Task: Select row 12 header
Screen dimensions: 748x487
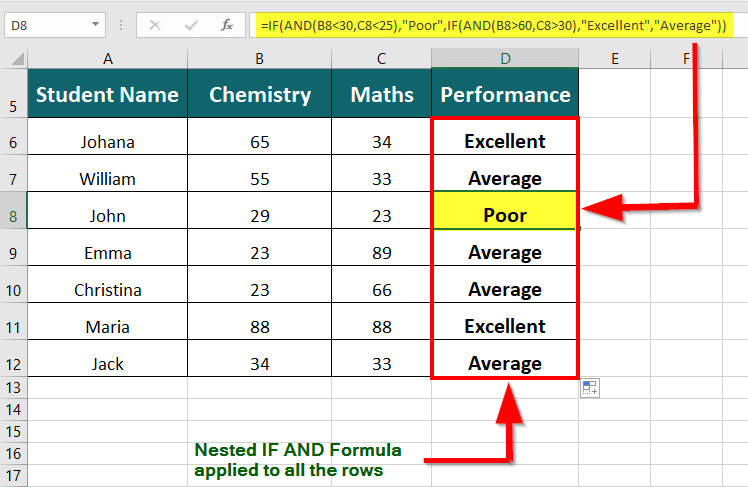Action: pyautogui.click(x=13, y=359)
